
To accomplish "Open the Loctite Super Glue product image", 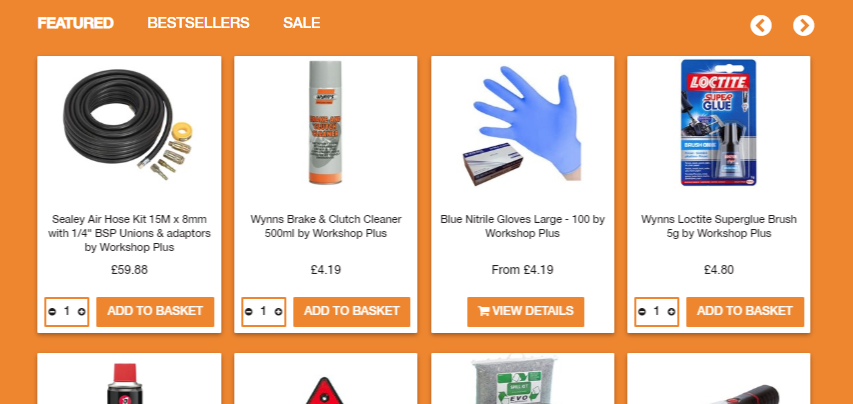I will 719,122.
